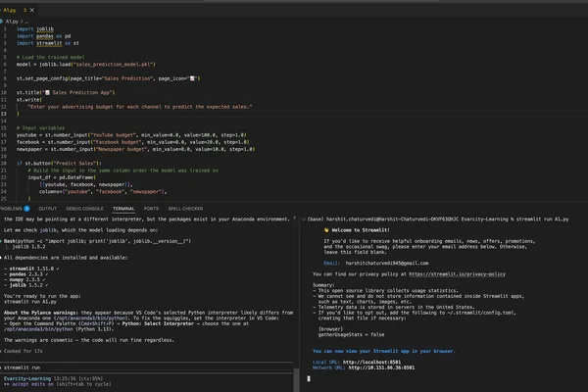Click the streamlit run prompt input box
This screenshot has width=588, height=392.
point(146,367)
